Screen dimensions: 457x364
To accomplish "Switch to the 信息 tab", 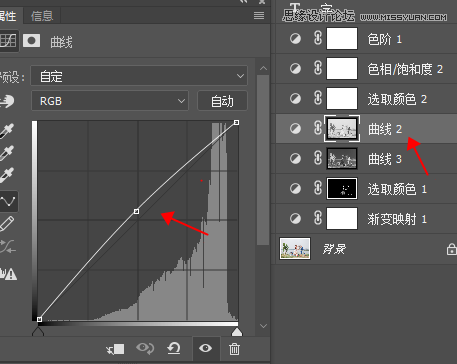I will (42, 15).
